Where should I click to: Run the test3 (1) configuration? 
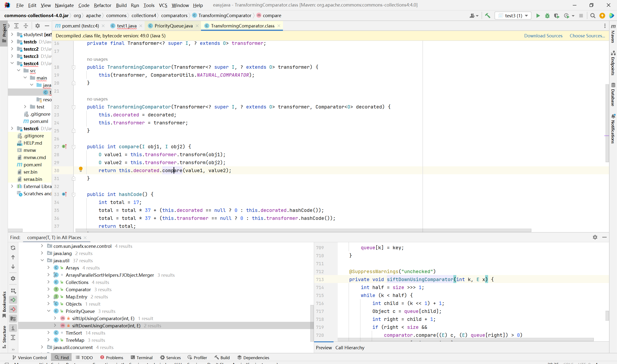point(538,16)
